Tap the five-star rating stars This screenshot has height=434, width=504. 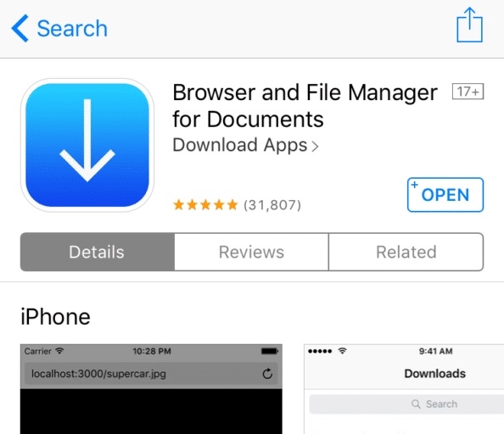(205, 204)
